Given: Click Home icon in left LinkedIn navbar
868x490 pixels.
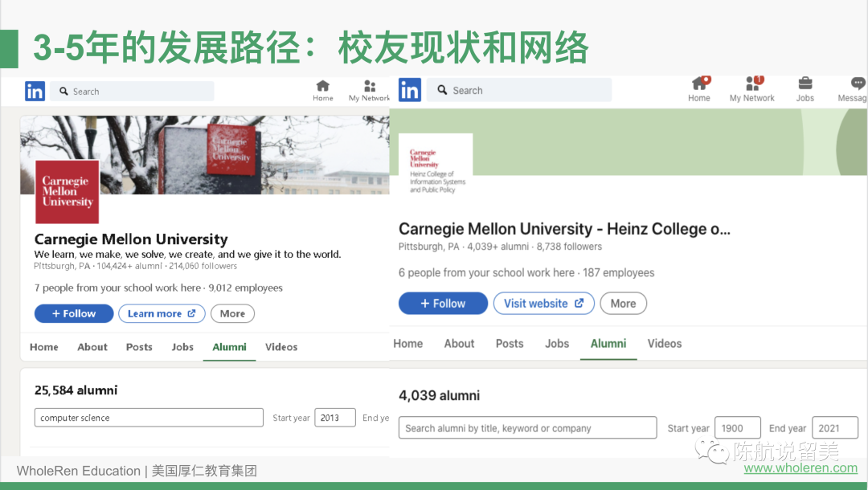Looking at the screenshot, I should [323, 87].
